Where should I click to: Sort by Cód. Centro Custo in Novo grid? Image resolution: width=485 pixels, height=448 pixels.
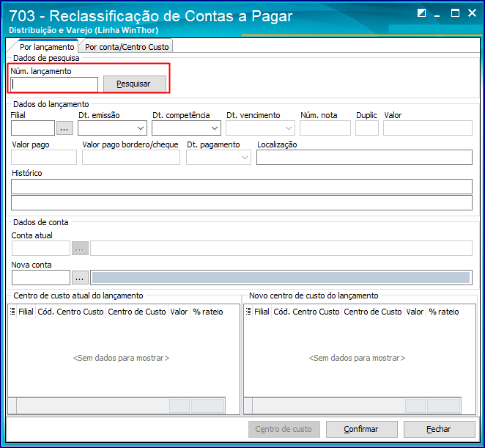(x=306, y=312)
